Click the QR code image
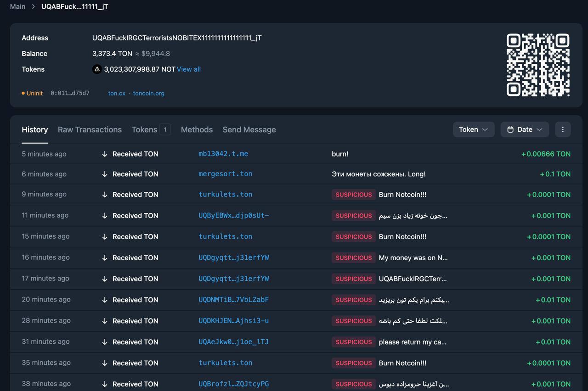The width and height of the screenshot is (588, 391). click(x=538, y=65)
